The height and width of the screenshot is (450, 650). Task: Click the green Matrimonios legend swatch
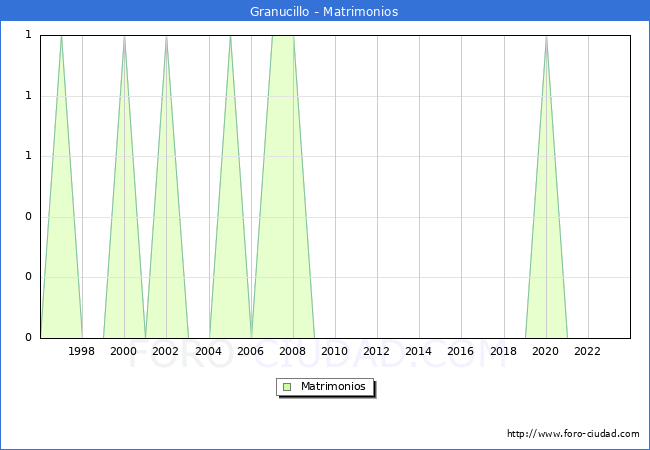287,387
